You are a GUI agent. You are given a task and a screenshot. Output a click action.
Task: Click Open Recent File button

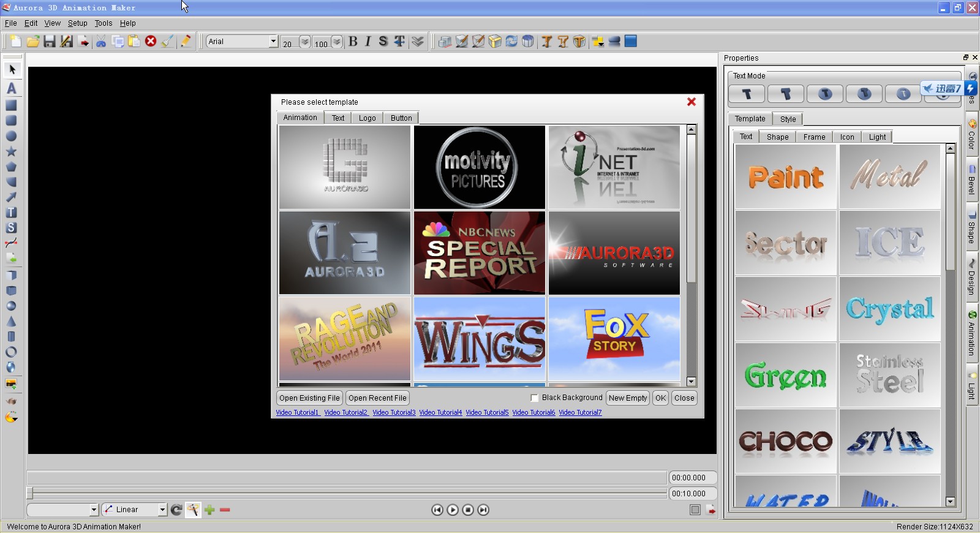[x=377, y=398]
